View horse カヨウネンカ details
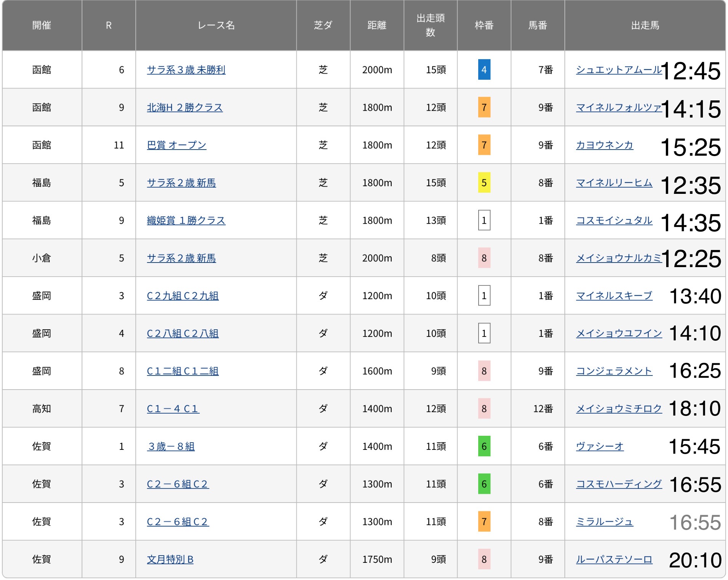The image size is (728, 580). tap(604, 145)
